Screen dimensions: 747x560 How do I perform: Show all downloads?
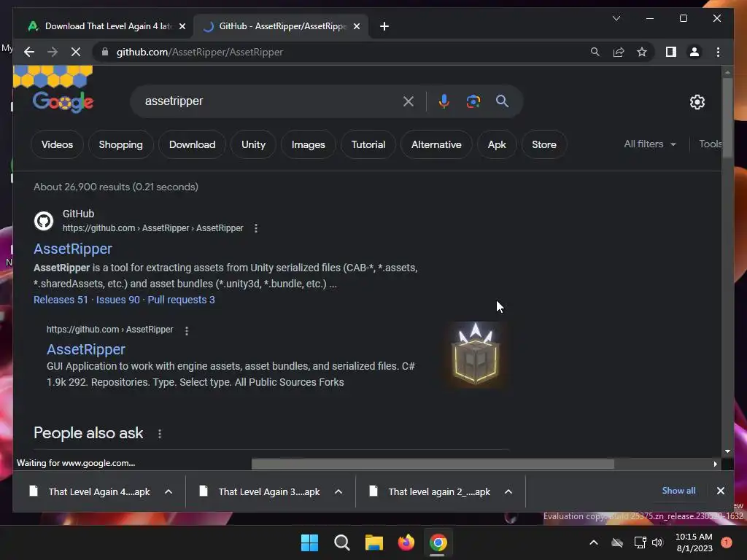678,491
